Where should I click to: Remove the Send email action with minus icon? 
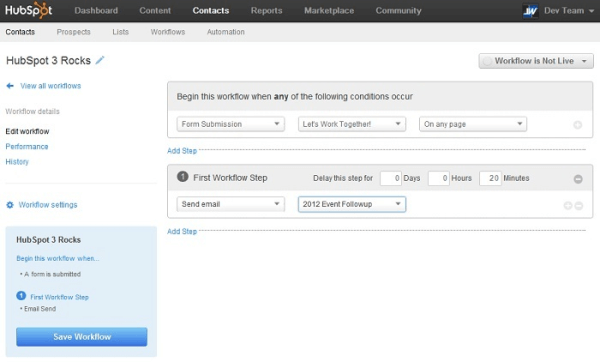[x=579, y=205]
